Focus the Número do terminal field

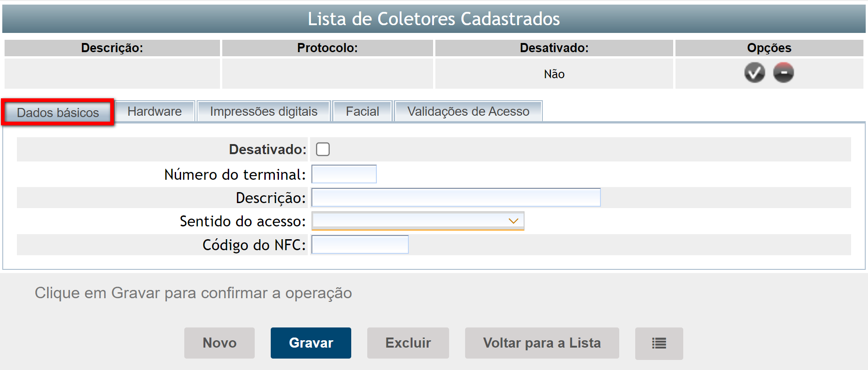(x=344, y=174)
